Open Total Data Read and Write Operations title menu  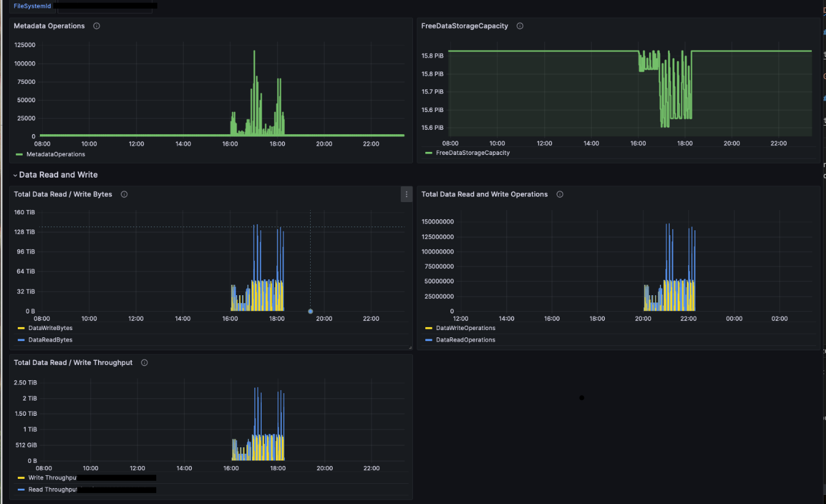click(484, 195)
